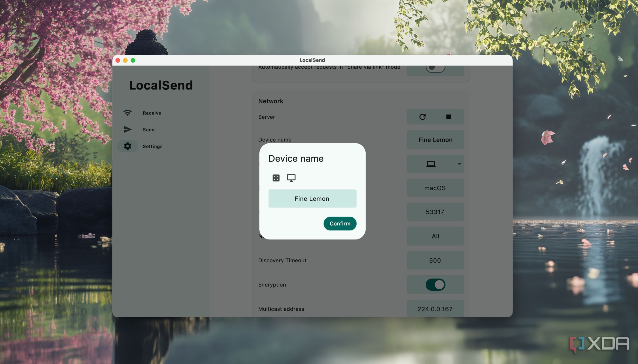Minimize the LocalSend window with the yellow button
The width and height of the screenshot is (638, 364).
point(125,60)
